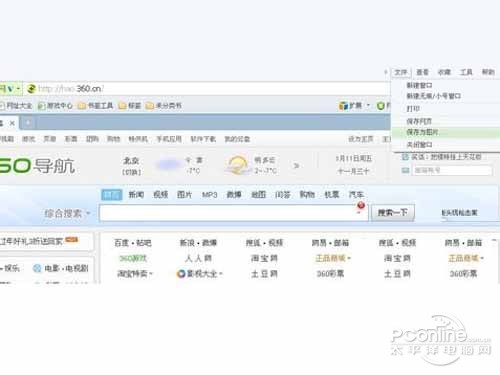500x375 pixels.
Task: Open the 软件下载 top nav link
Action: [x=203, y=139]
